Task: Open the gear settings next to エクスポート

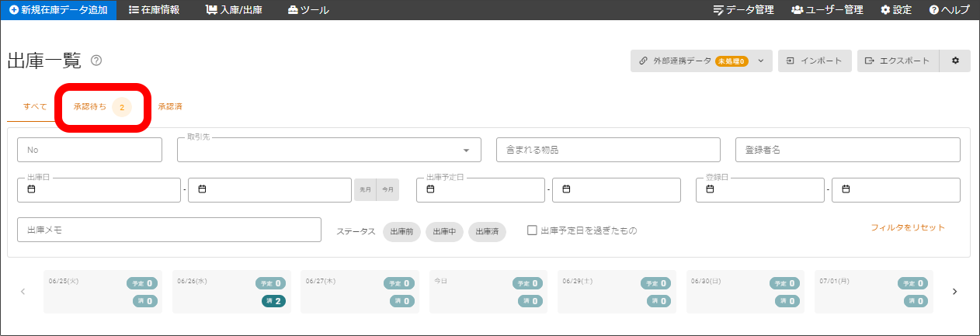Action: tap(955, 61)
